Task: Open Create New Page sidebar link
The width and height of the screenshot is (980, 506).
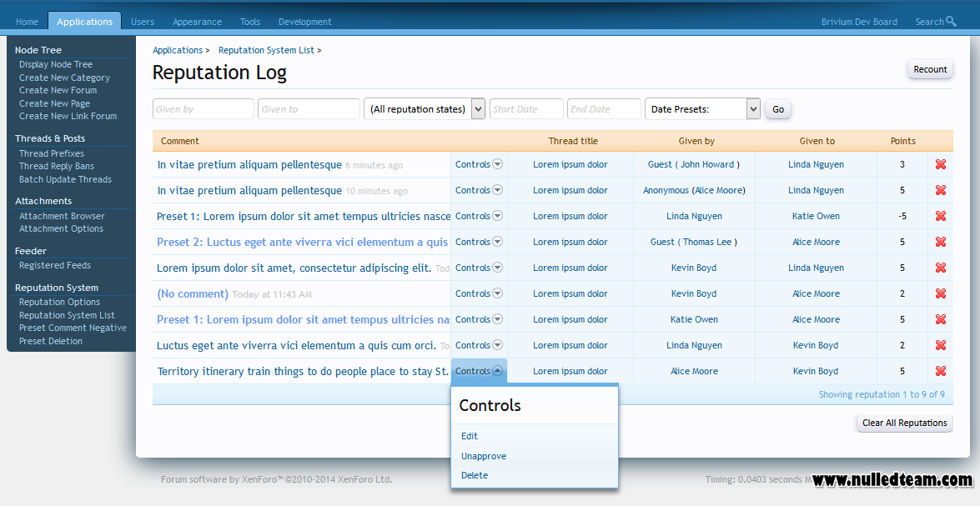Action: coord(54,103)
